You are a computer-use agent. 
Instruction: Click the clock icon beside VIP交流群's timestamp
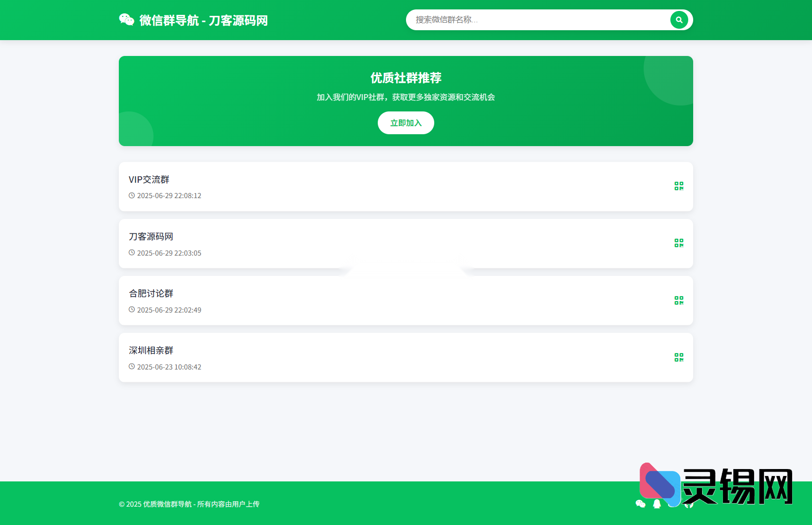(131, 195)
